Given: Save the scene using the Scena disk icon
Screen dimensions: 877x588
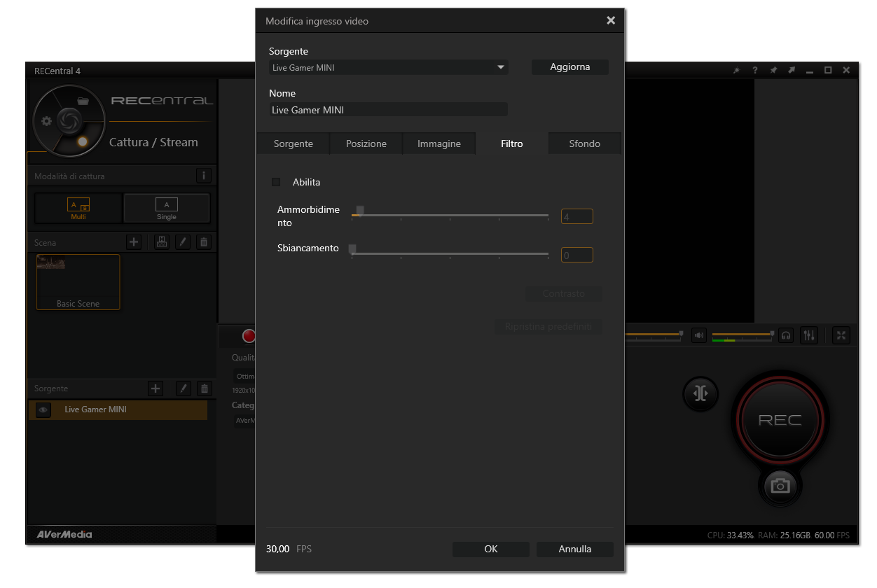Looking at the screenshot, I should pyautogui.click(x=162, y=242).
